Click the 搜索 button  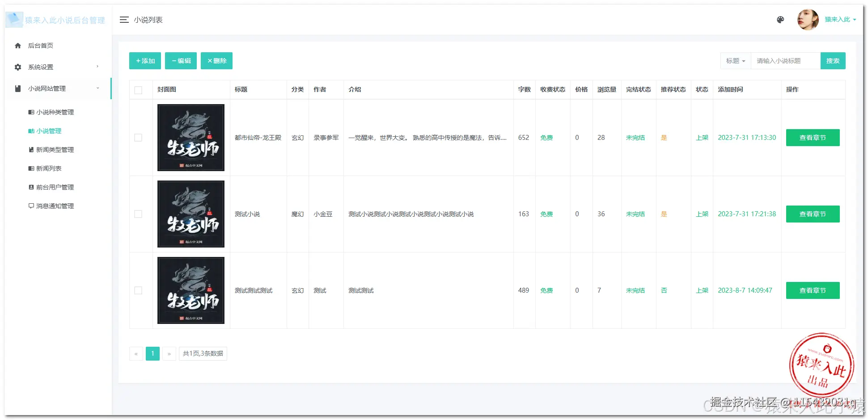[x=833, y=61]
